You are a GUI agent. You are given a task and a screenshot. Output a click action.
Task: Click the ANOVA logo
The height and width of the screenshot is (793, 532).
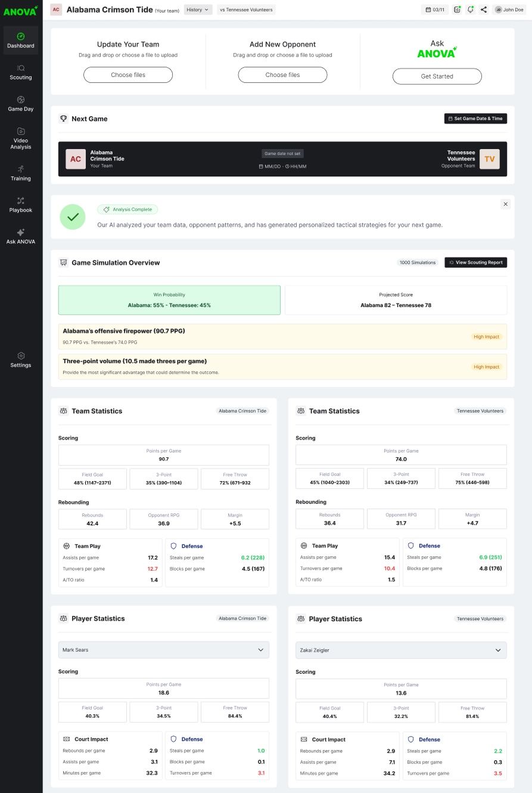point(21,10)
